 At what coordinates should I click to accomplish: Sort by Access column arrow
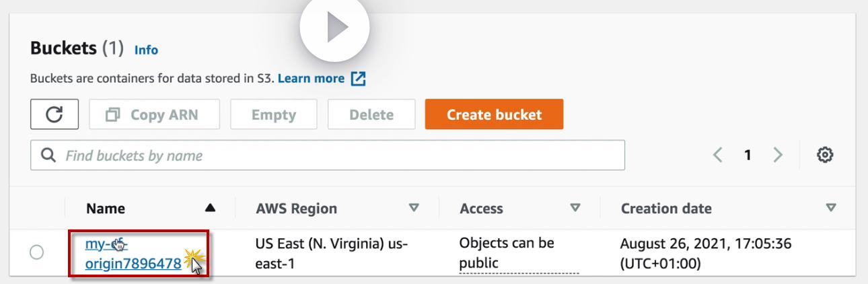point(575,208)
